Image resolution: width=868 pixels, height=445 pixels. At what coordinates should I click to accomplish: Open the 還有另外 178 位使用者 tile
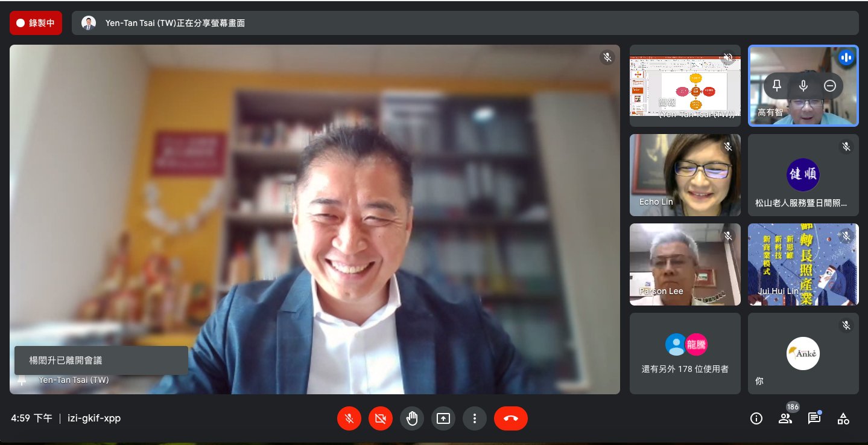tap(685, 353)
